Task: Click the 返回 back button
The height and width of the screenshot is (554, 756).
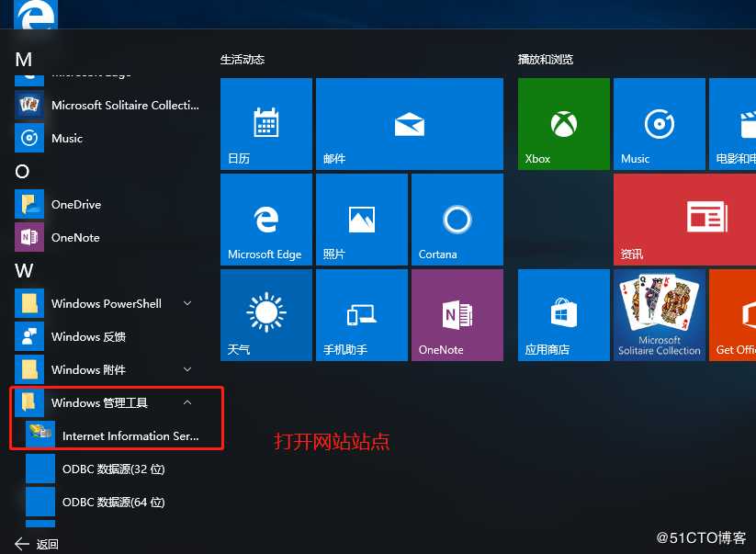Action: click(37, 545)
